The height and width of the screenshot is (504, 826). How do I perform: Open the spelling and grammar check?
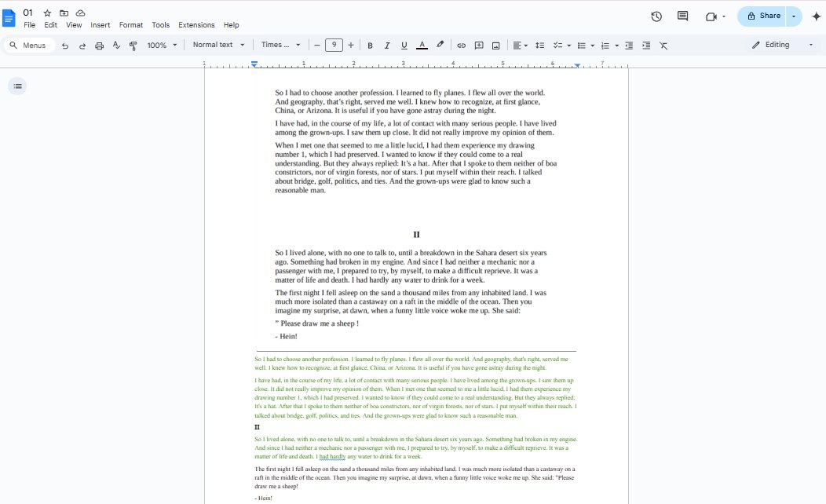115,45
